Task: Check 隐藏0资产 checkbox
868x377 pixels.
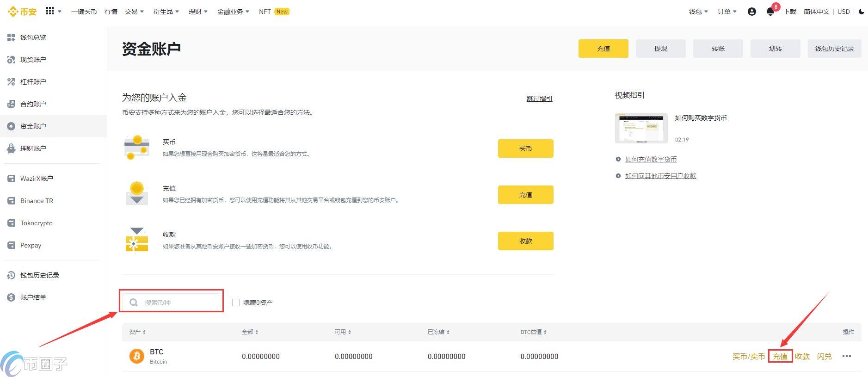Action: [x=236, y=303]
